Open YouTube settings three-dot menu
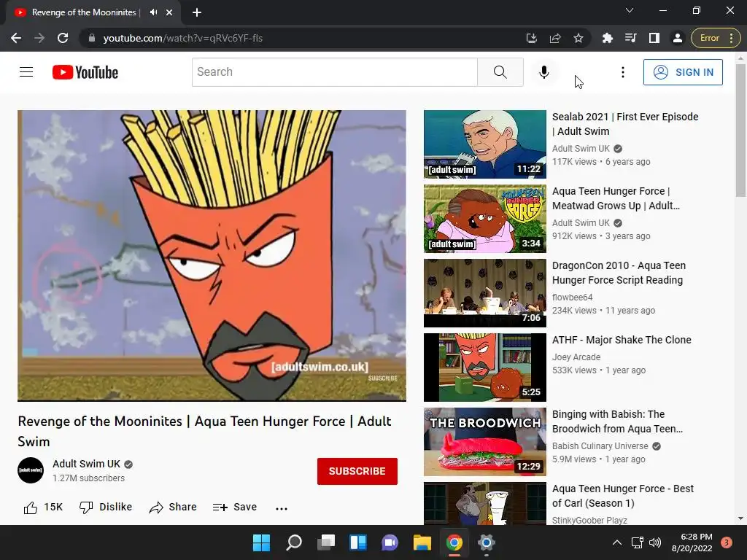747x560 pixels. point(623,72)
